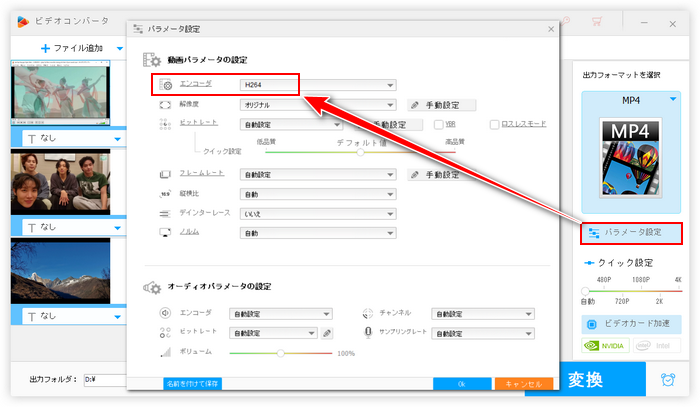Click manual setting button beside frame rate
This screenshot has width=700, height=407.
pos(442,174)
